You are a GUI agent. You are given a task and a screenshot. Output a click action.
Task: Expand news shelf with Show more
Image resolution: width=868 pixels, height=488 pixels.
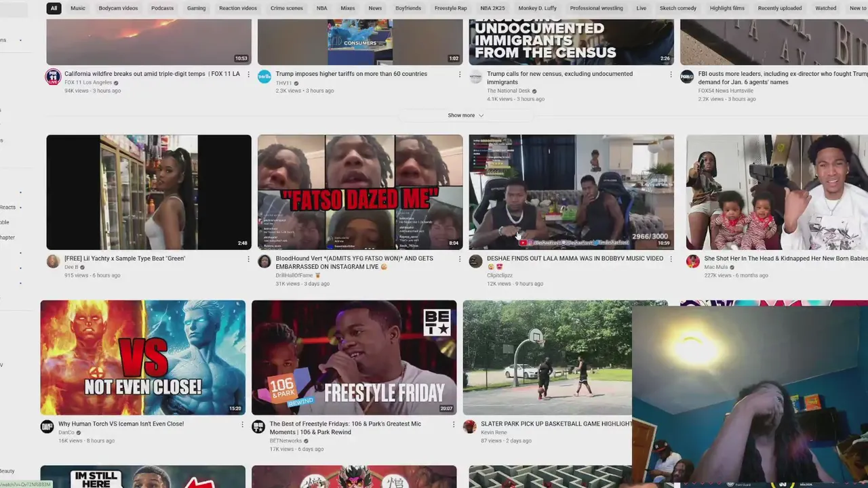[x=466, y=115]
